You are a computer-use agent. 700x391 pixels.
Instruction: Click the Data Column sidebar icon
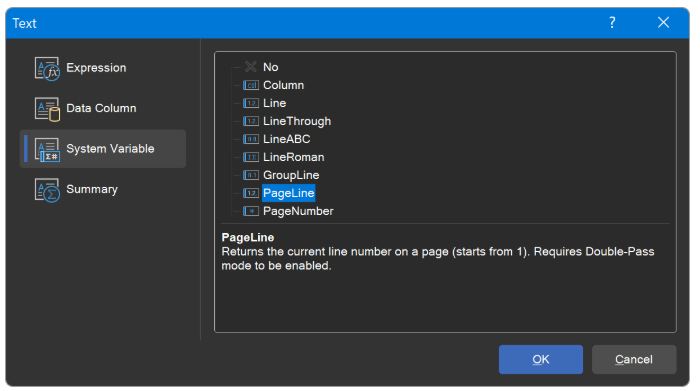point(47,109)
